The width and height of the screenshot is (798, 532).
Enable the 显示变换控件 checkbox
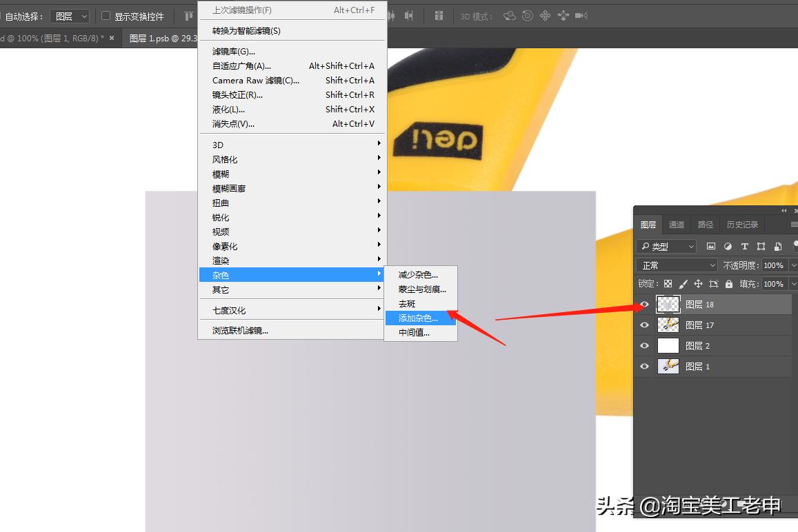tap(106, 16)
